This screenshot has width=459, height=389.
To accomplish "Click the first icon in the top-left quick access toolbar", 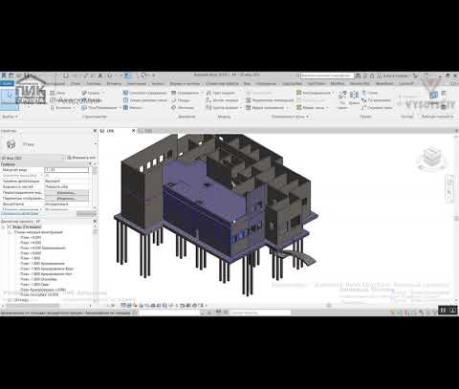I will (3, 76).
